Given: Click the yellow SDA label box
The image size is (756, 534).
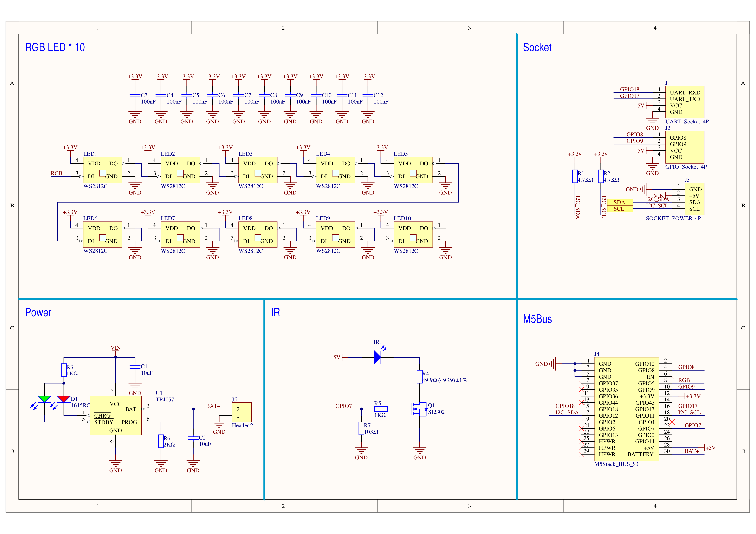Looking at the screenshot, I should tap(620, 202).
